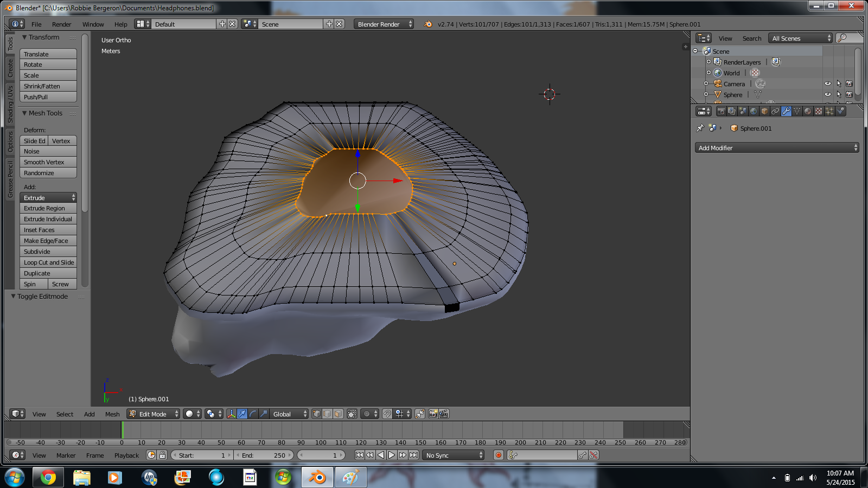
Task: Switch to the Shading / UVs tab
Action: point(10,104)
